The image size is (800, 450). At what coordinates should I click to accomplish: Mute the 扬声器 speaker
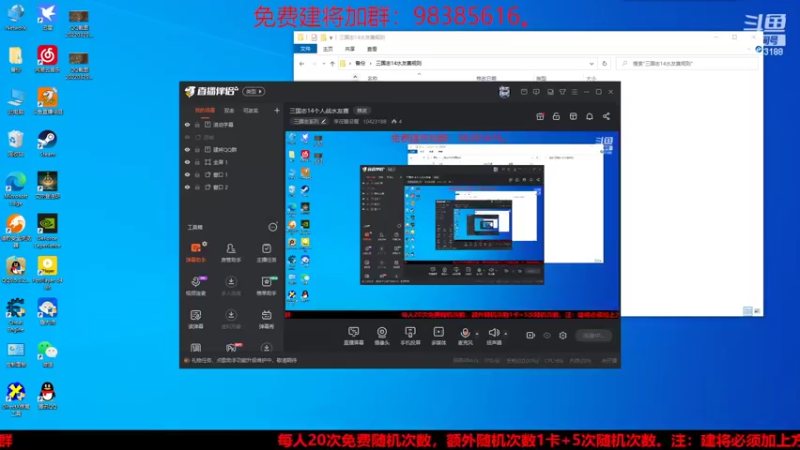(x=493, y=336)
